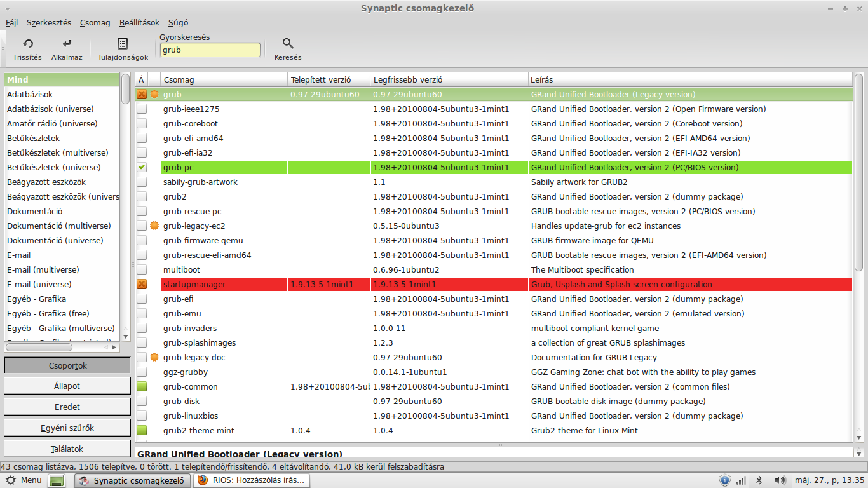This screenshot has height=488, width=868.
Task: Open the network signal tray icon
Action: click(741, 480)
